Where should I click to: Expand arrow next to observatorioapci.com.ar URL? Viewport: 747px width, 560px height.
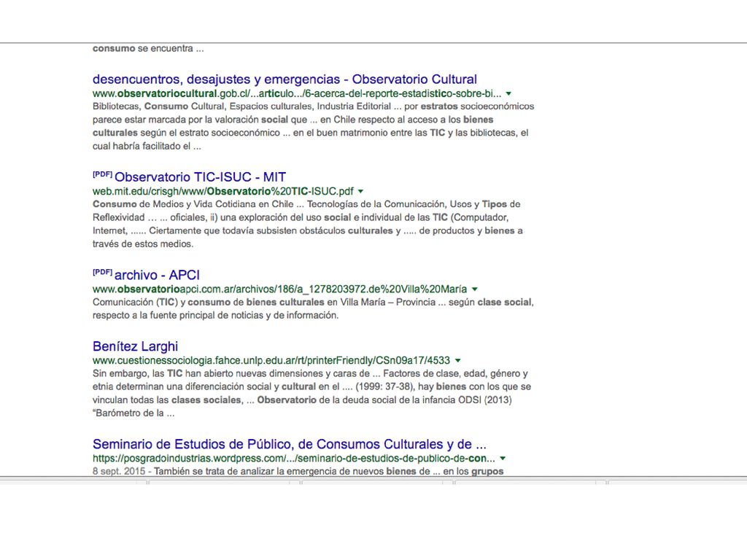(474, 289)
